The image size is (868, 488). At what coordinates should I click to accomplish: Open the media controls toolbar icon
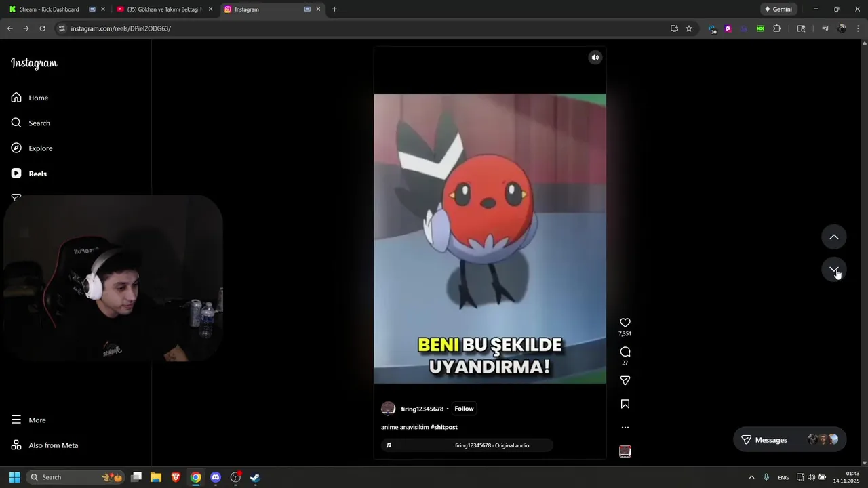(825, 28)
